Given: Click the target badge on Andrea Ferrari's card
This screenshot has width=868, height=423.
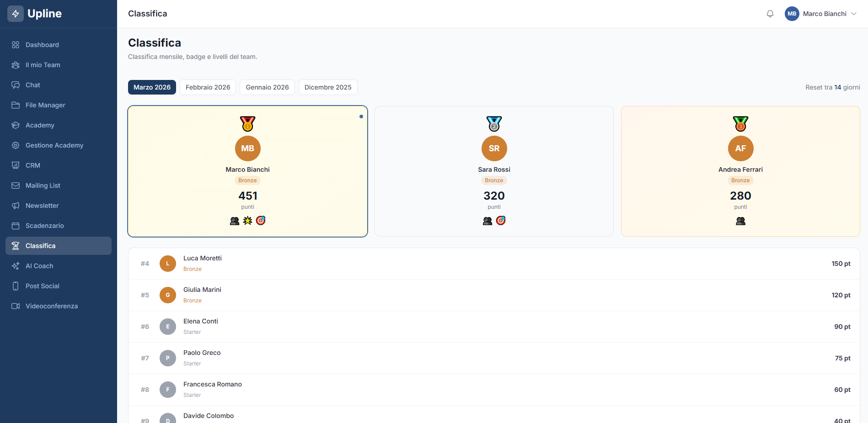Looking at the screenshot, I should [x=741, y=221].
